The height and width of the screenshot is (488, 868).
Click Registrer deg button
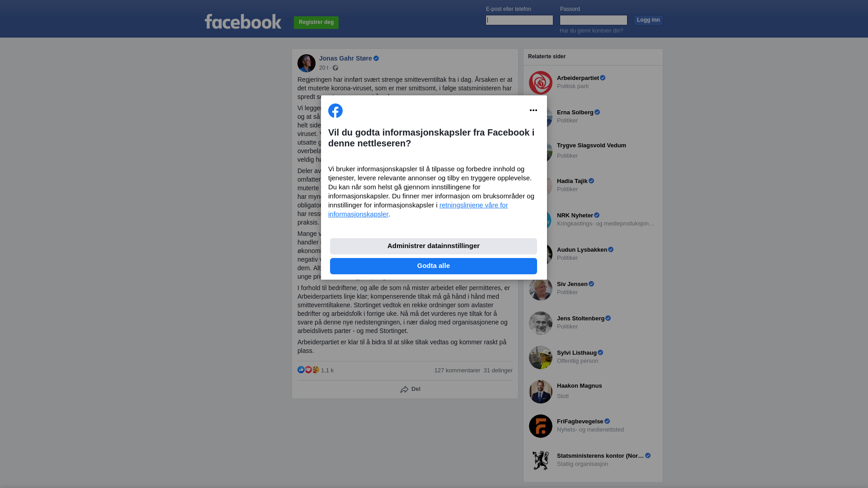[316, 23]
